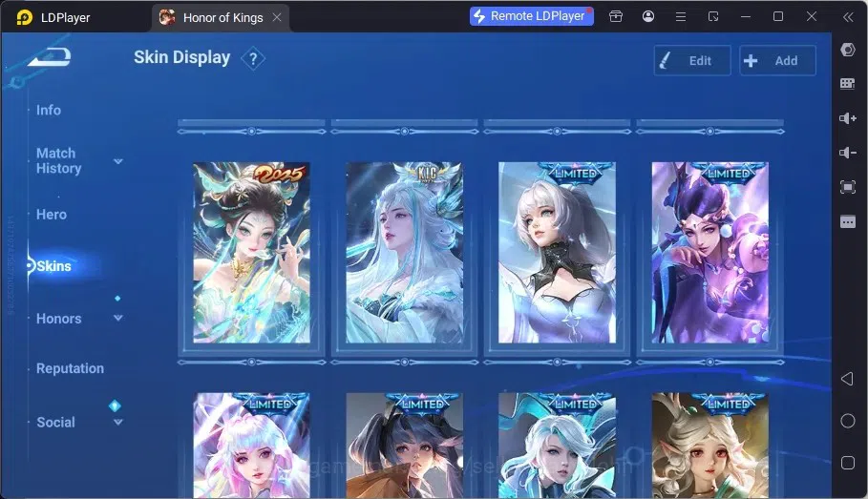Click the Remote LDPlayer button
The width and height of the screenshot is (868, 499).
[x=532, y=16]
